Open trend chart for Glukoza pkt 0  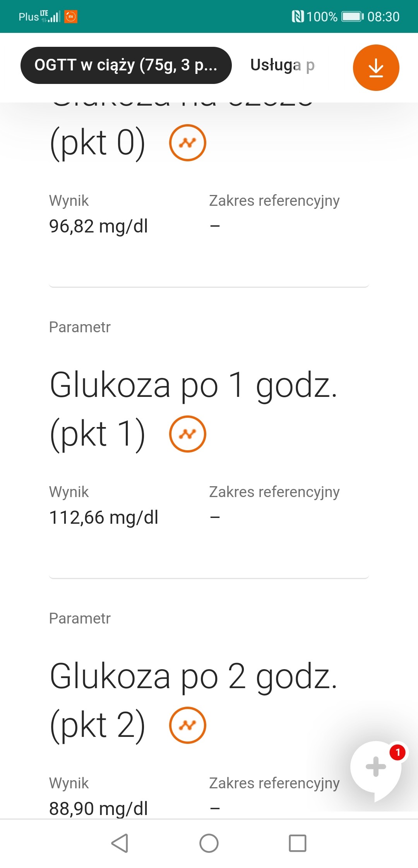188,143
